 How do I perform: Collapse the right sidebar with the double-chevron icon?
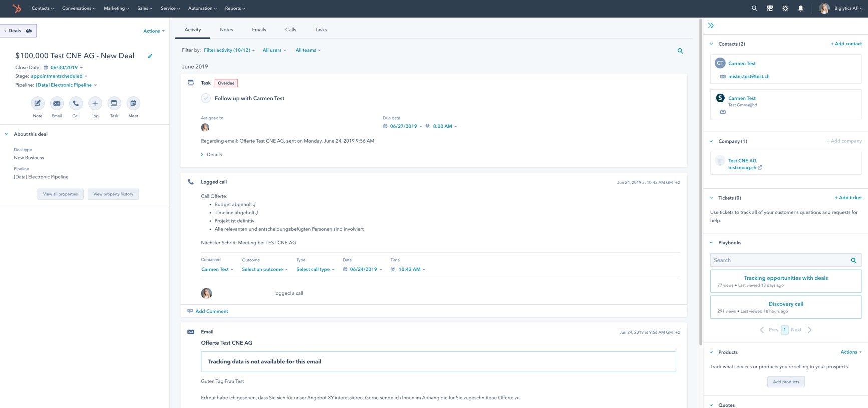[711, 25]
